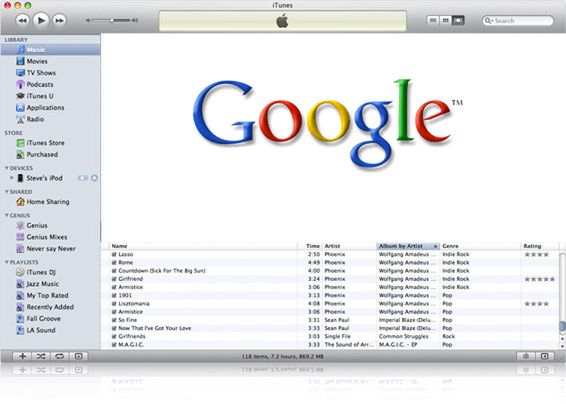The height and width of the screenshot is (404, 566).
Task: Sort songs by the Genre column
Action: pyautogui.click(x=480, y=246)
